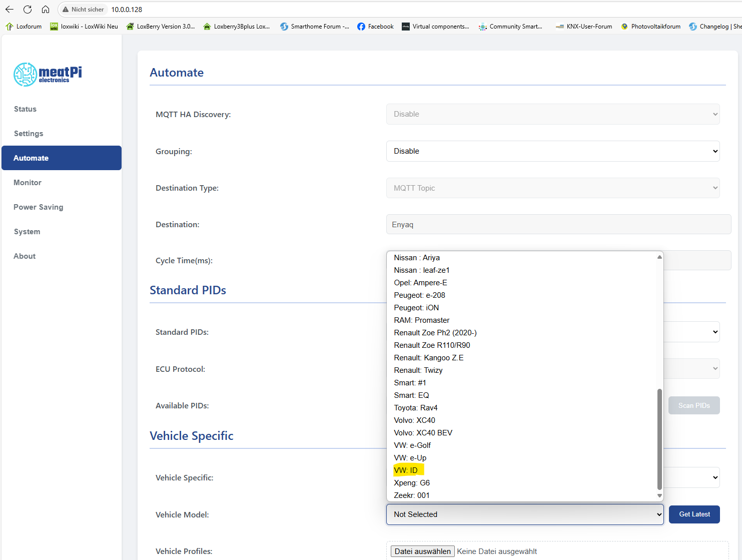Click the Nicht sicher security warning
The width and height of the screenshot is (742, 560).
(83, 10)
